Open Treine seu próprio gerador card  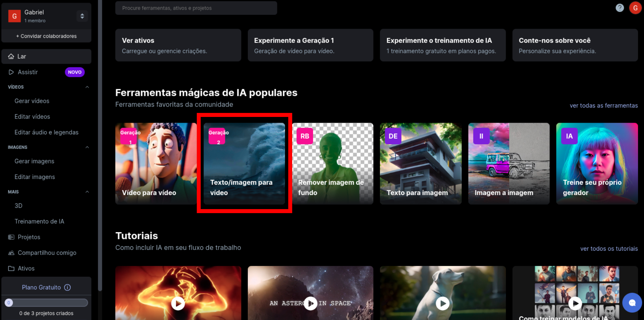point(597,164)
